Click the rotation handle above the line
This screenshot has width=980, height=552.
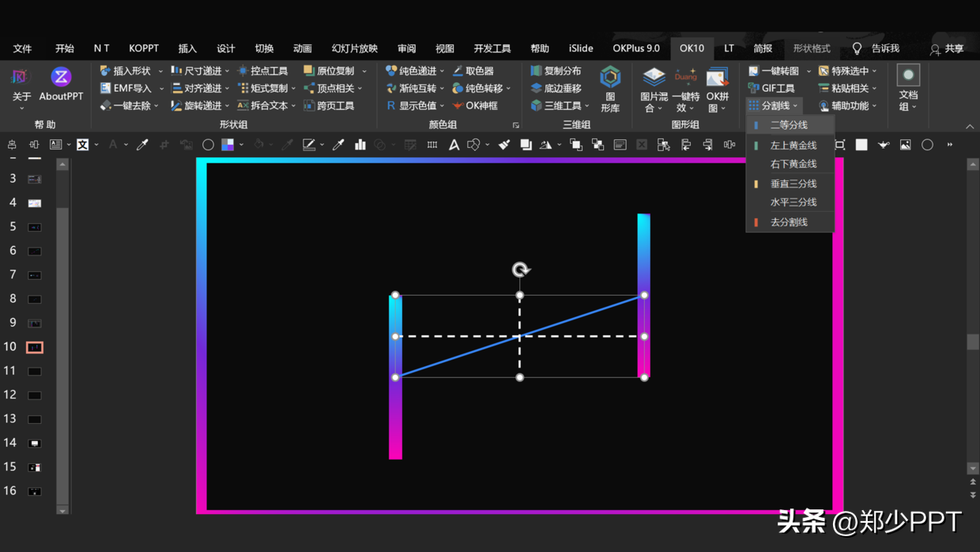pos(520,270)
